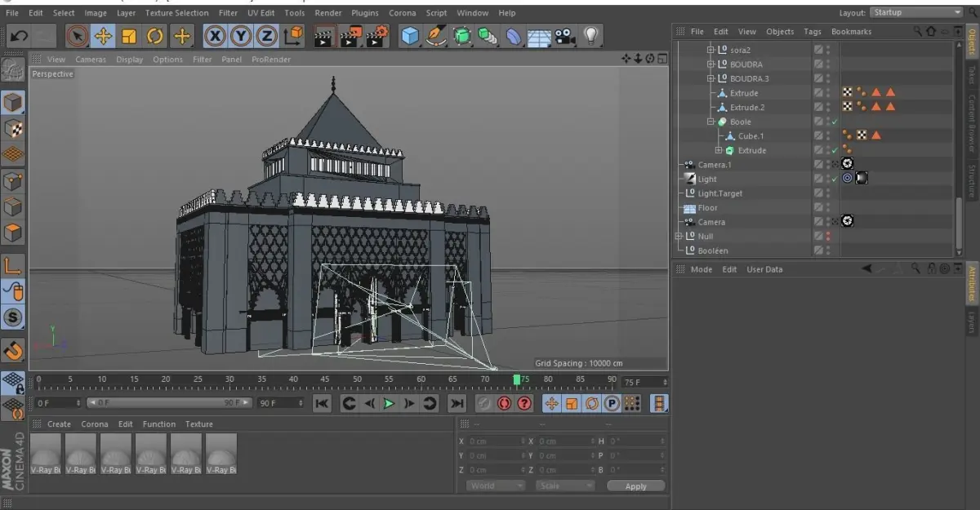This screenshot has width=980, height=510.
Task: Click the Undo arrow icon
Action: click(19, 36)
